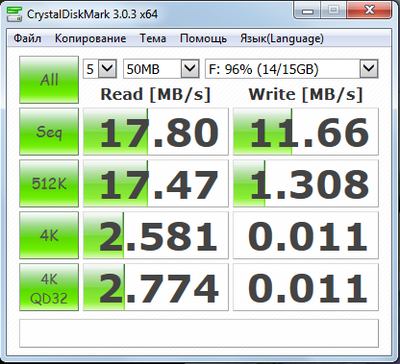The image size is (400, 364).
Task: Run all benchmarks with the All button
Action: (49, 80)
